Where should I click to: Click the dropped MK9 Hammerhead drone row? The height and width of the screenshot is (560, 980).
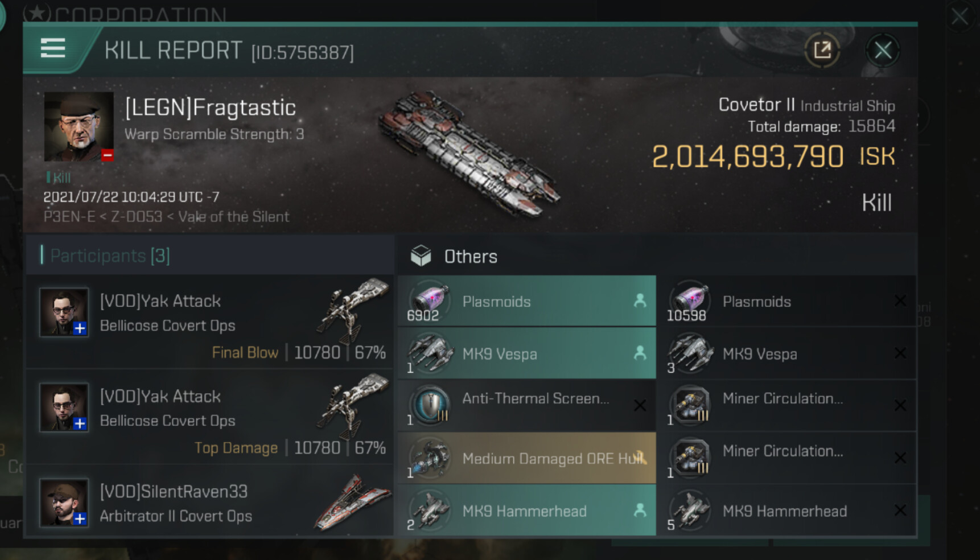click(x=526, y=510)
